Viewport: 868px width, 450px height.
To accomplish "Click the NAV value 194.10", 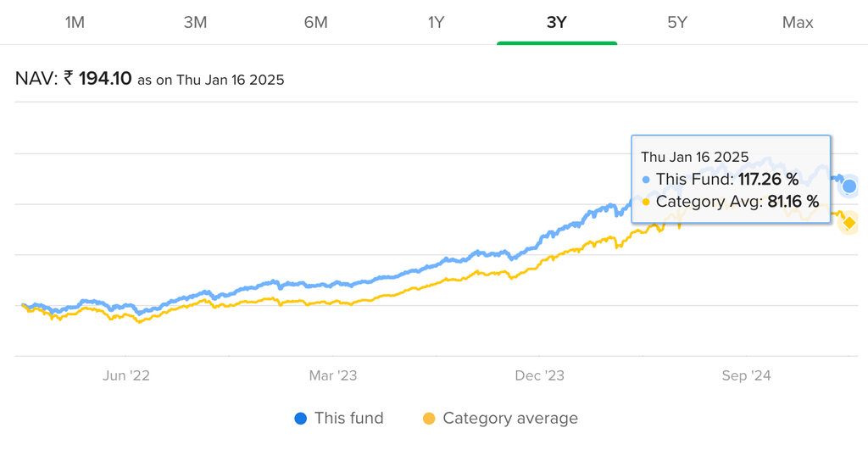I will pyautogui.click(x=105, y=80).
